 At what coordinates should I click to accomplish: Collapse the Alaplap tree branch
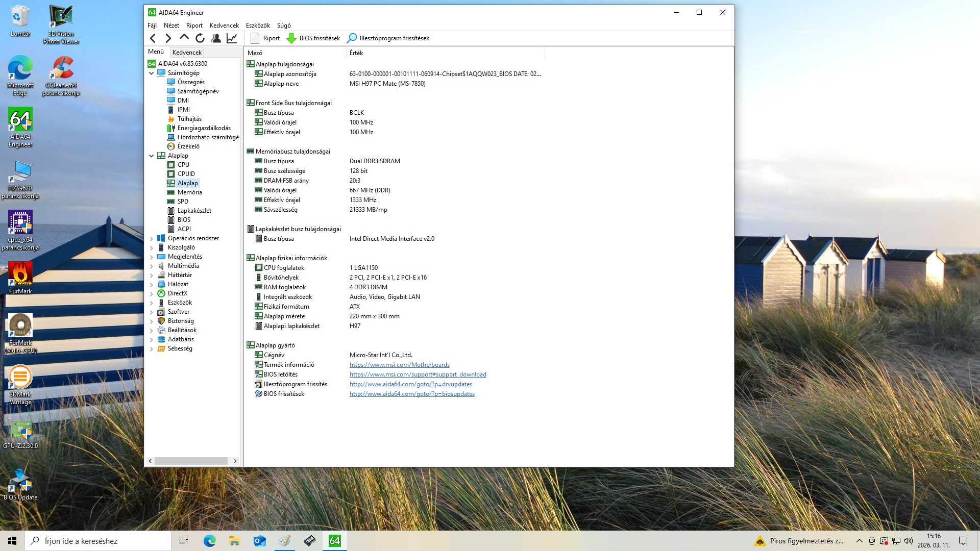[x=152, y=156]
